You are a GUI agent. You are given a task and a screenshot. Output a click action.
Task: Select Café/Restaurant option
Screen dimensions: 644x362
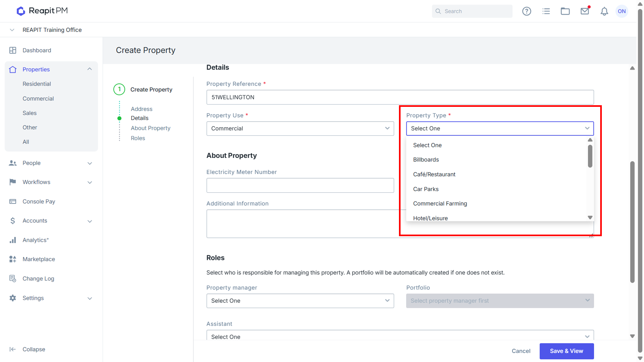point(497,174)
